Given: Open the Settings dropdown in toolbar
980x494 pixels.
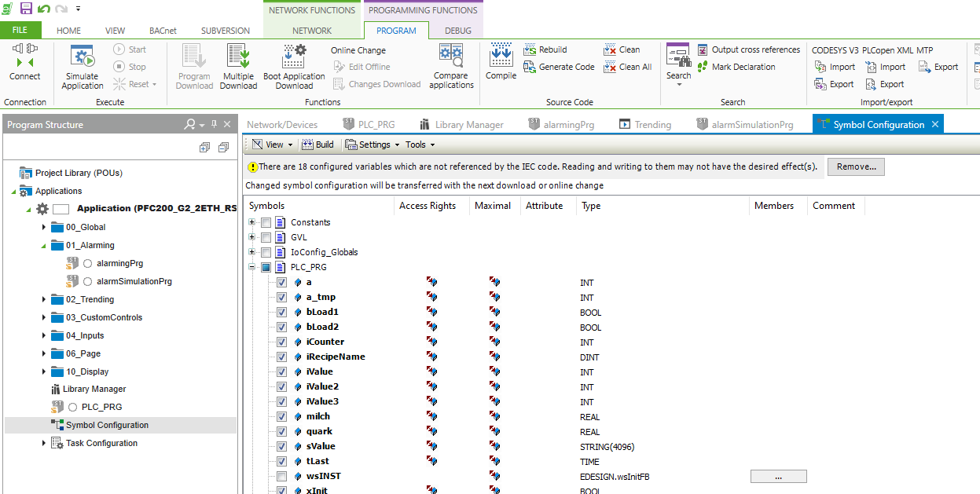Looking at the screenshot, I should (x=373, y=145).
